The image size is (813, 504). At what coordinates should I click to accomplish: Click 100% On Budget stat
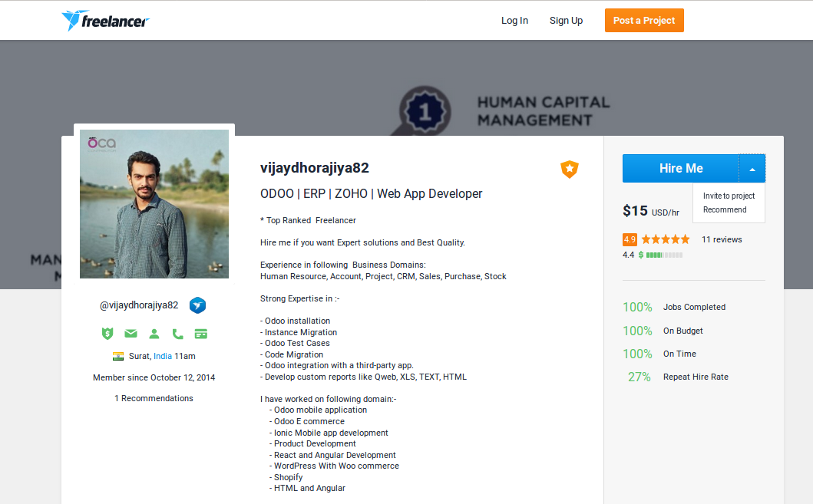pyautogui.click(x=663, y=331)
